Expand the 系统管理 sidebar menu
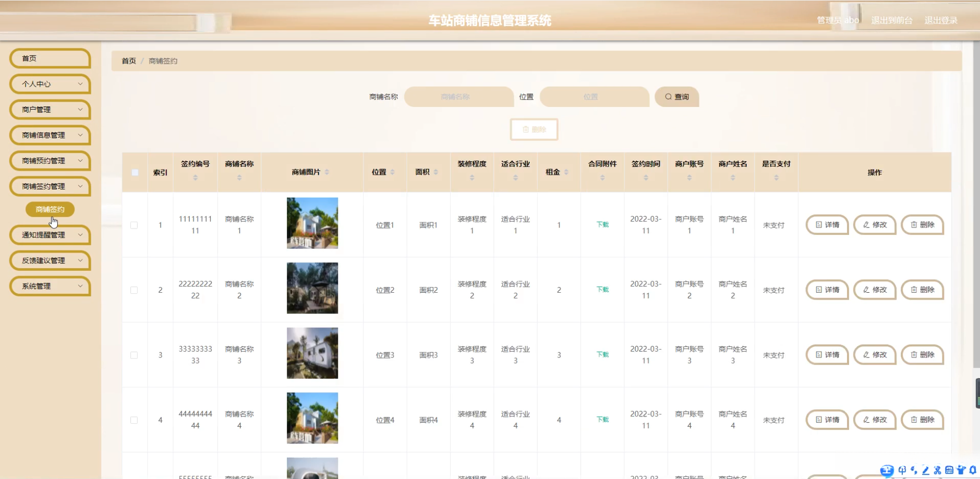 50,286
